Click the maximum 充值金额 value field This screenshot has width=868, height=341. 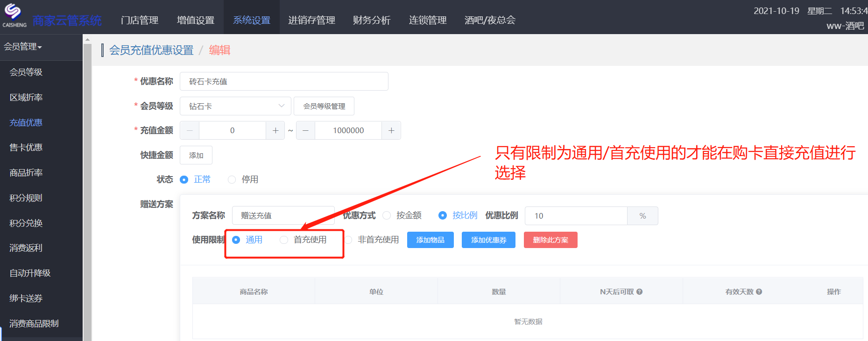[x=348, y=130]
